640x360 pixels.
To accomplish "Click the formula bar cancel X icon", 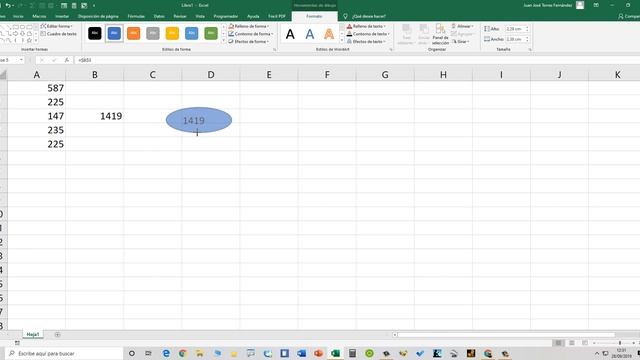I will click(42, 60).
